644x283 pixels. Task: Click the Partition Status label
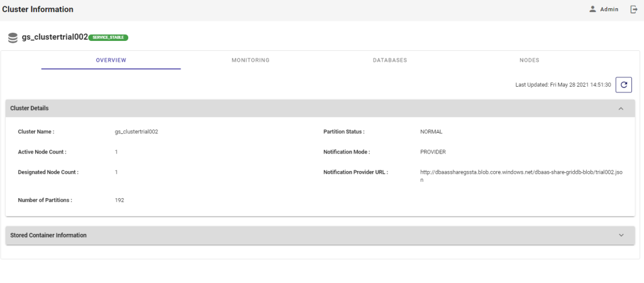[x=344, y=132]
